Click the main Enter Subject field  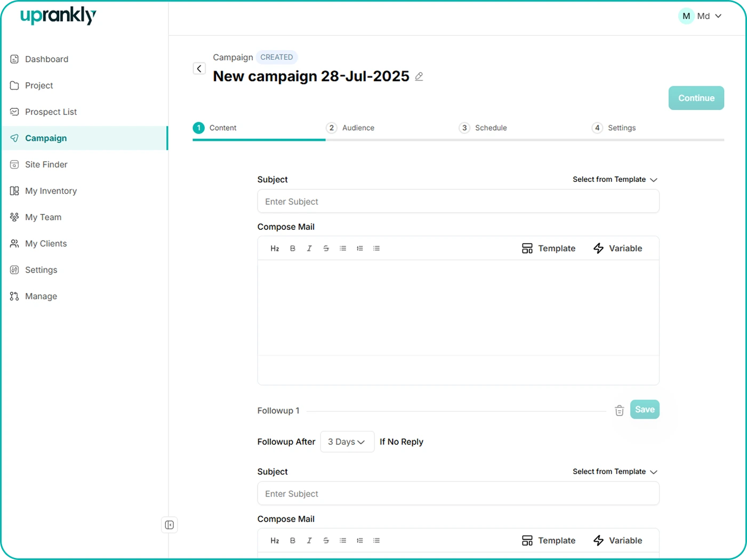tap(459, 202)
